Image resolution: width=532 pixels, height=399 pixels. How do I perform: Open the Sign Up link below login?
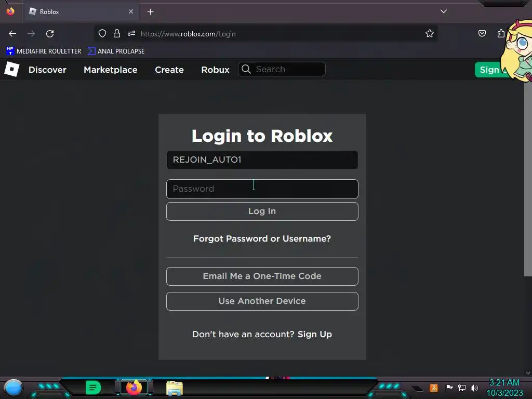[314, 334]
